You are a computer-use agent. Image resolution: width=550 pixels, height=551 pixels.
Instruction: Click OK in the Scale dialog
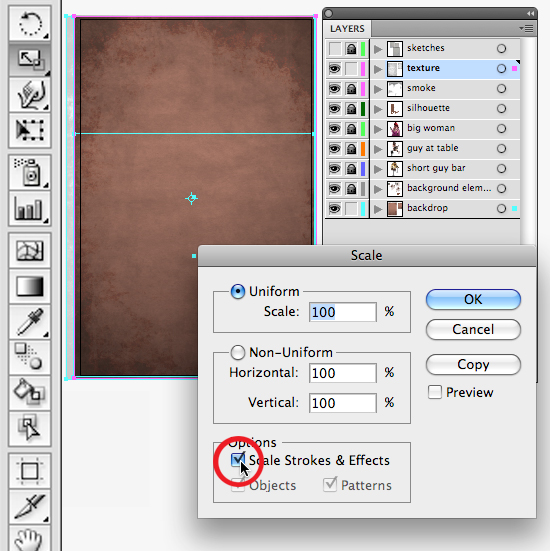coord(473,299)
